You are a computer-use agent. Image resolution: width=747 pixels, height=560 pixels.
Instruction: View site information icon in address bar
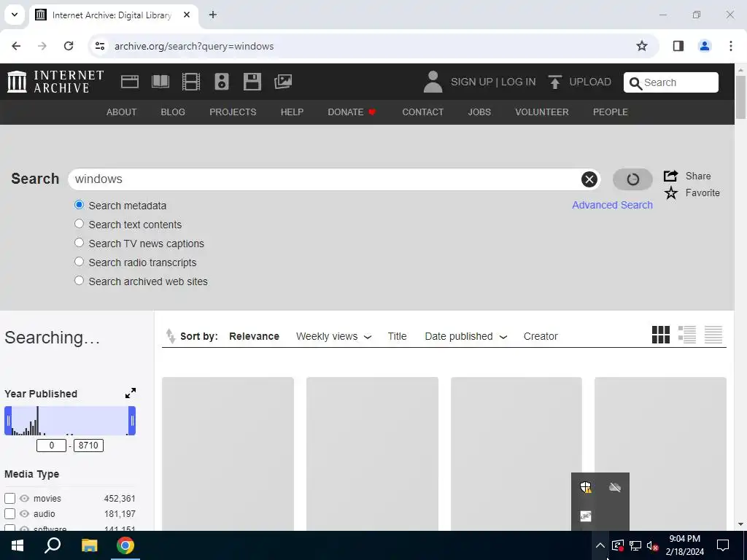[x=99, y=46]
